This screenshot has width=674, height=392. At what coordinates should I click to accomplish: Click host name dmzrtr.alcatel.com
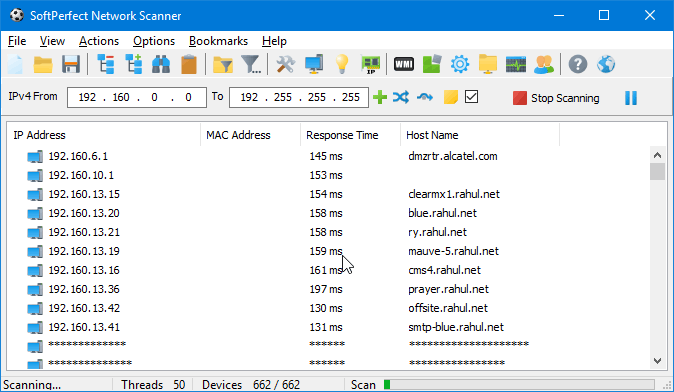453,156
